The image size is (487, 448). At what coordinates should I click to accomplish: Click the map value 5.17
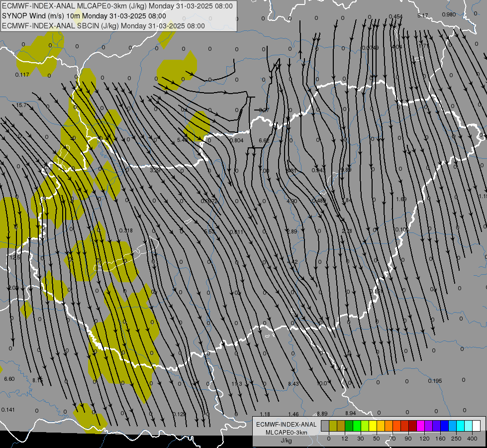(423, 15)
